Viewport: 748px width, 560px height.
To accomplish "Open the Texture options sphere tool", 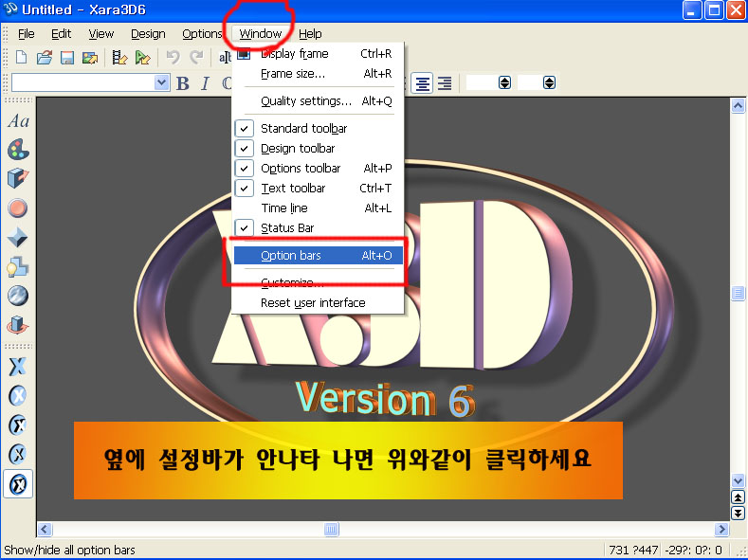I will 18,296.
